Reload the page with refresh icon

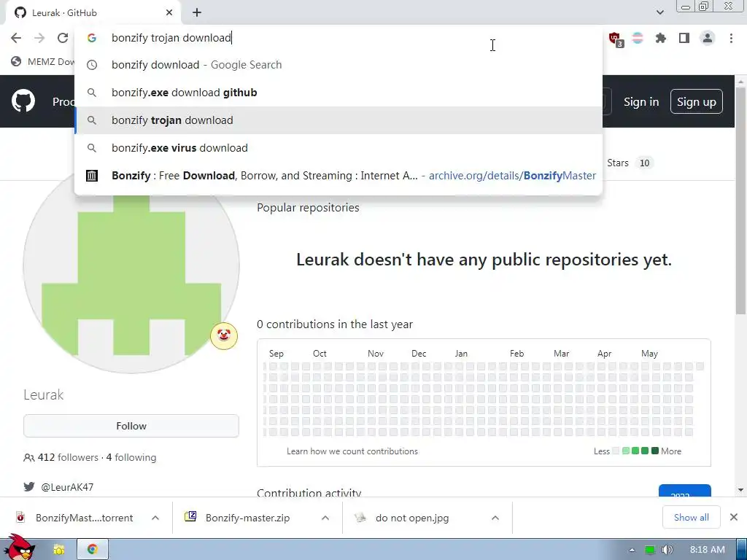point(63,38)
